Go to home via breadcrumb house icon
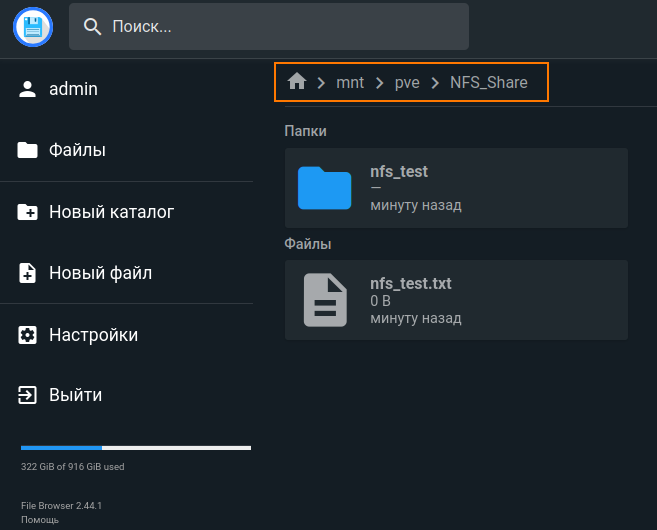 296,82
